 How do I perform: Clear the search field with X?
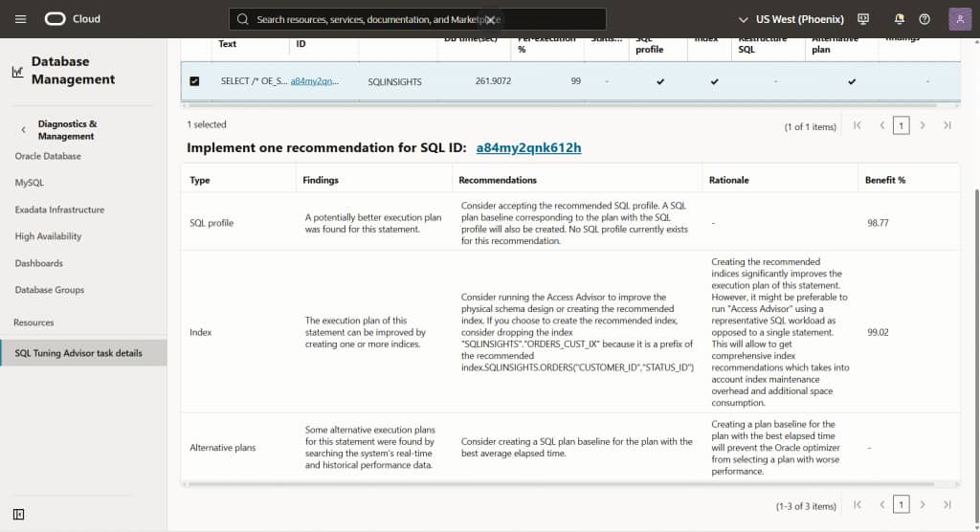491,19
